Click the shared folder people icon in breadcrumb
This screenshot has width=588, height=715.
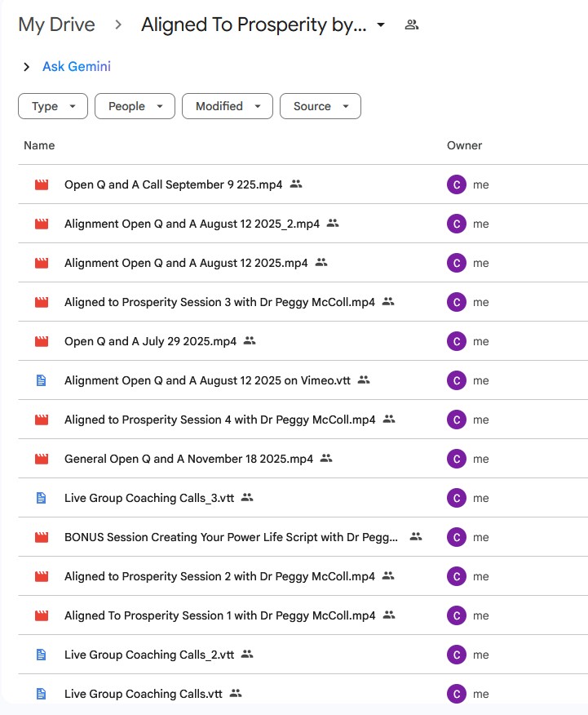412,25
